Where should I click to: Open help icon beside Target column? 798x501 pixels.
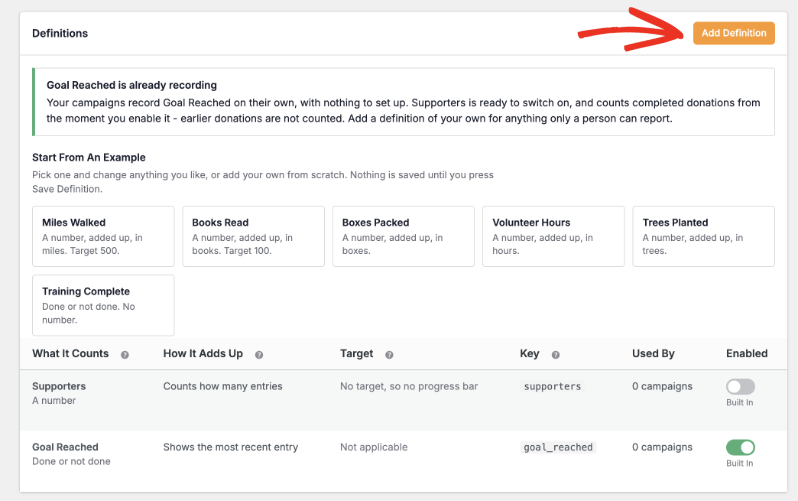tap(389, 355)
